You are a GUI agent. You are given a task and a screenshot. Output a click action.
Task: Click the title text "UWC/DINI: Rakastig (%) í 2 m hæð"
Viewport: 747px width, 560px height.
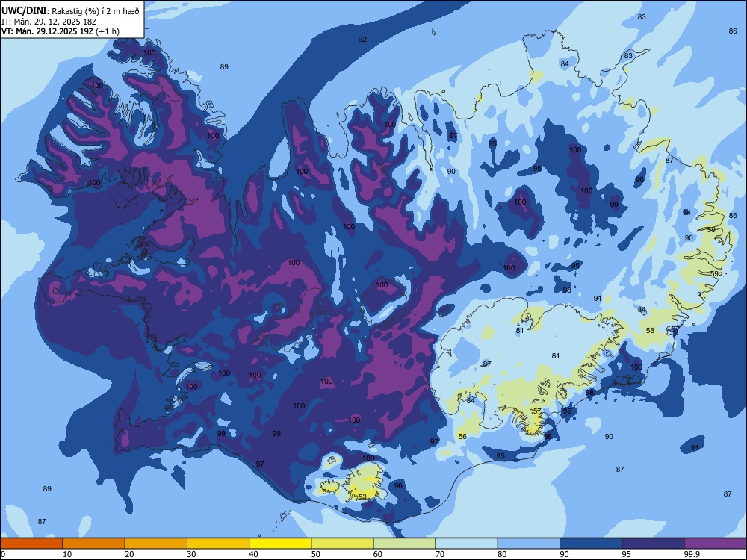[x=70, y=10]
